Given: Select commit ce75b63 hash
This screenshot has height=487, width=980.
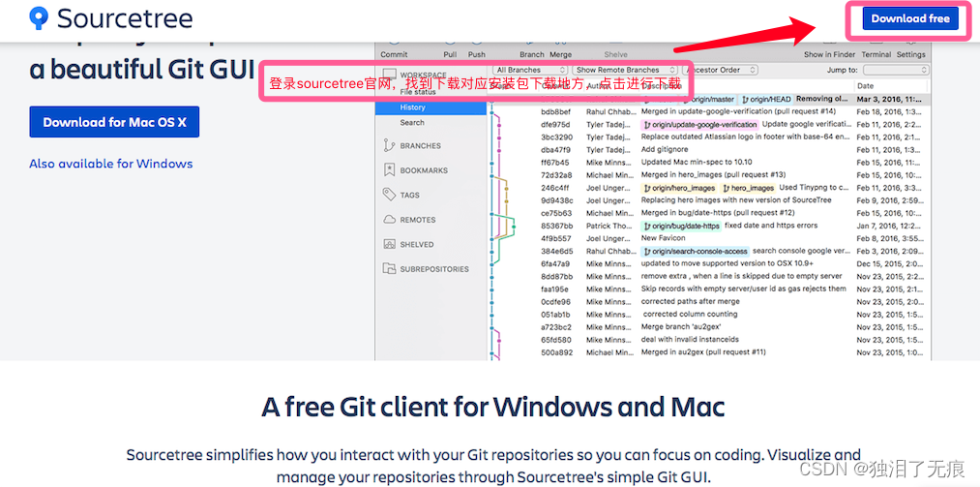Looking at the screenshot, I should click(x=555, y=213).
